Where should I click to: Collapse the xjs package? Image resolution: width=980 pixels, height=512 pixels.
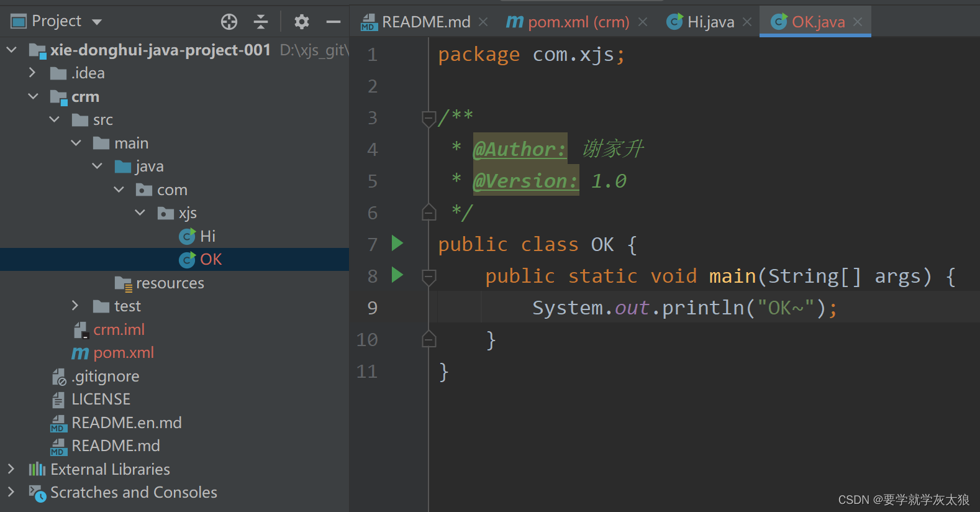click(140, 213)
